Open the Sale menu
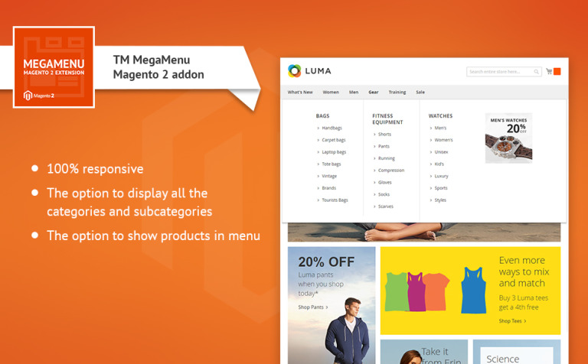 [x=420, y=92]
